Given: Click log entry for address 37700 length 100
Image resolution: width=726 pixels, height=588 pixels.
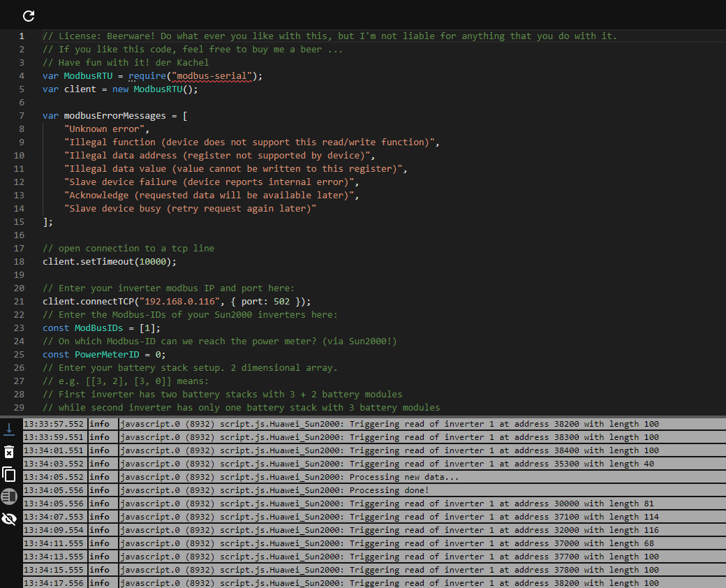Looking at the screenshot, I should [374, 557].
